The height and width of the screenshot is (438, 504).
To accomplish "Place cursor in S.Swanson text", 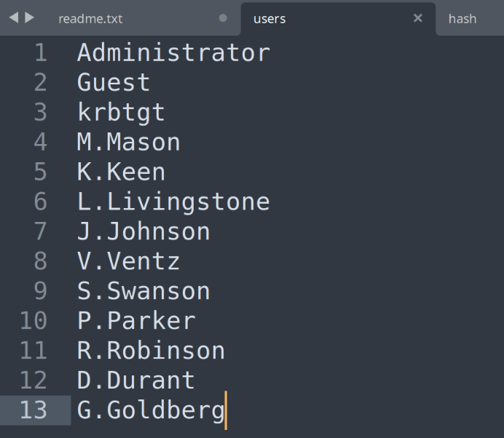I will (x=143, y=291).
